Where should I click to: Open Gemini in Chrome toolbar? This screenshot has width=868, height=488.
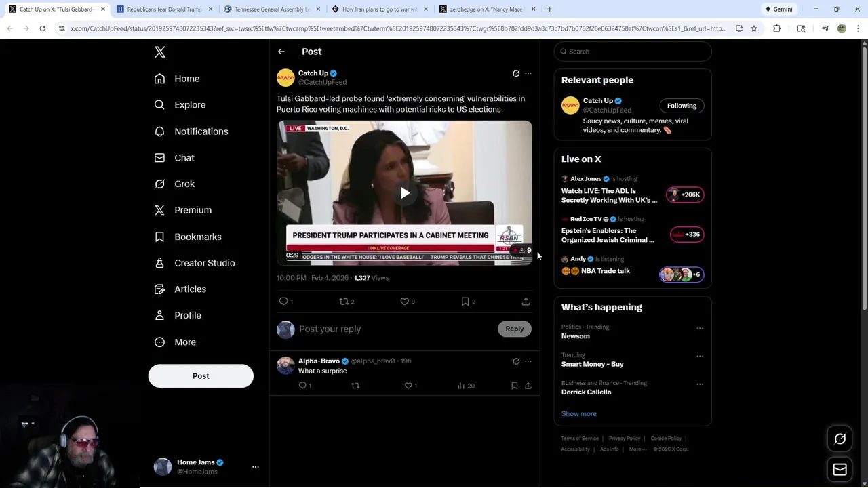(x=778, y=9)
